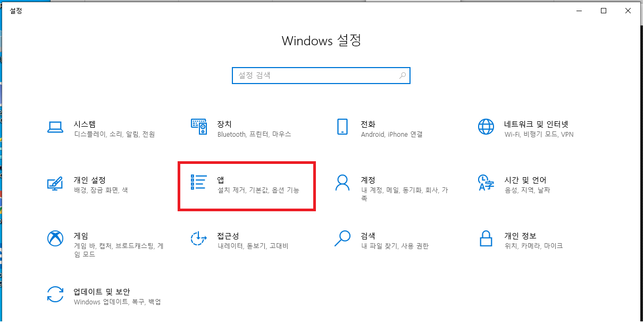Screen dimensions: 644x323
Task: Click the 시간 및 언어 icon
Action: click(x=486, y=183)
